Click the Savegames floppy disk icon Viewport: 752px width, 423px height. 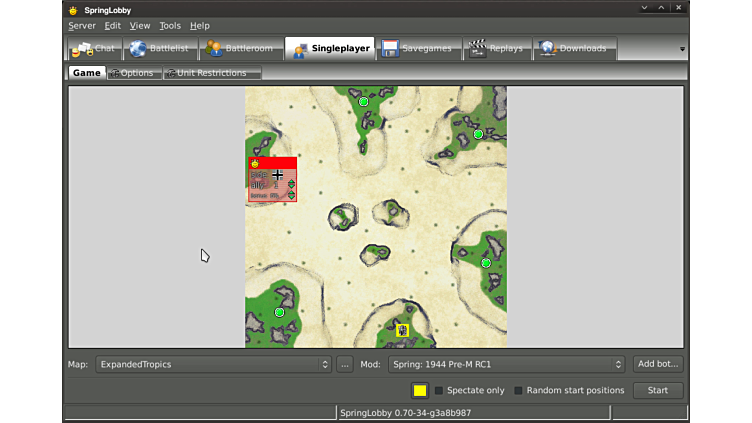coord(391,49)
